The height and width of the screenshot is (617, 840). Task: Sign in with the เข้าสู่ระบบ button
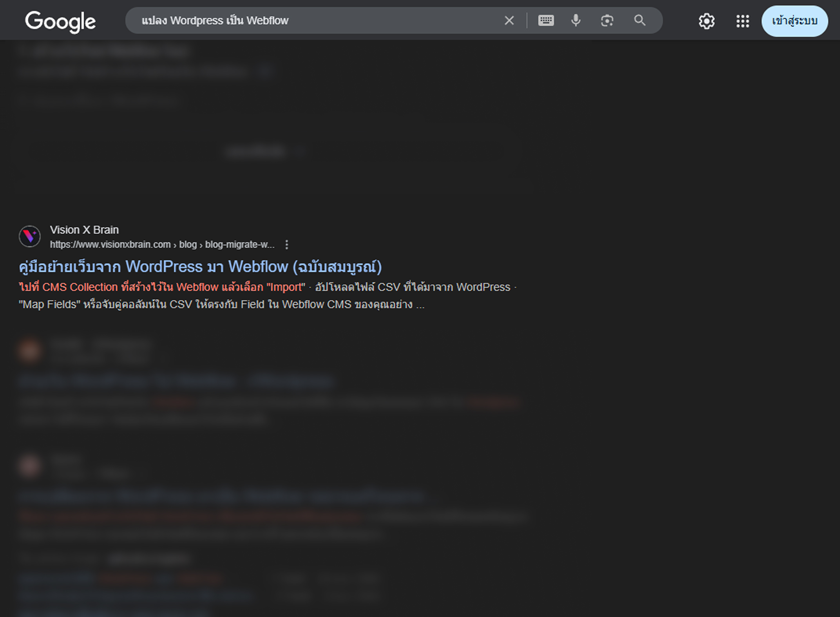[x=795, y=21]
